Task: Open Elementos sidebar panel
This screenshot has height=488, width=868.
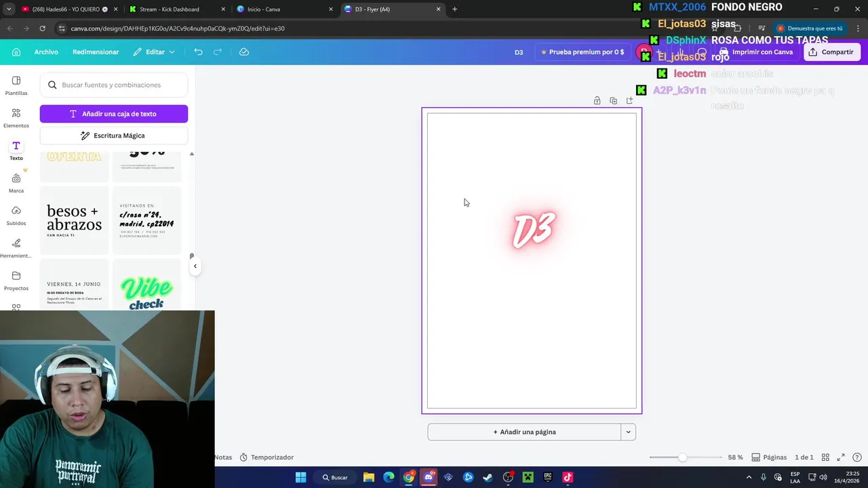Action: click(16, 118)
